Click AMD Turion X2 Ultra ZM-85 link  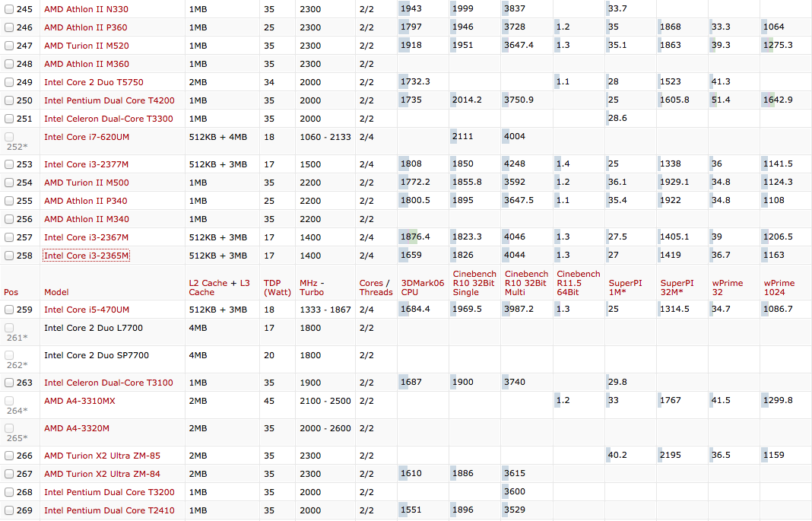pyautogui.click(x=102, y=456)
